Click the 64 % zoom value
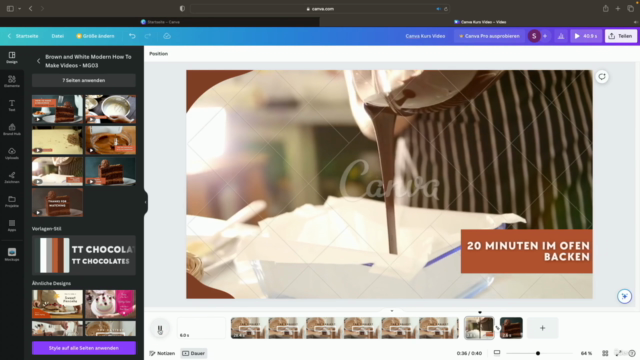Image resolution: width=640 pixels, height=360 pixels. click(586, 353)
